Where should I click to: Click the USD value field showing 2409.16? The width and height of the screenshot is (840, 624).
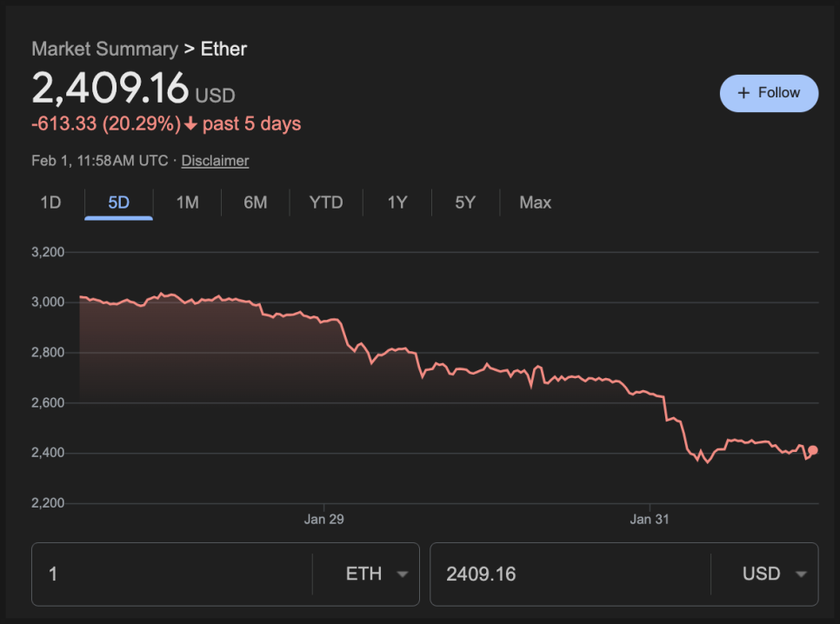pos(570,574)
